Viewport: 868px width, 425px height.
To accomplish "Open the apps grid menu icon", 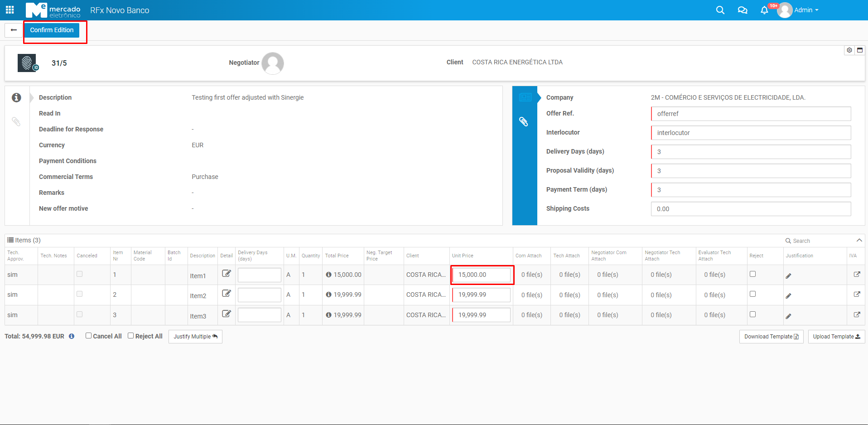I will (x=10, y=10).
